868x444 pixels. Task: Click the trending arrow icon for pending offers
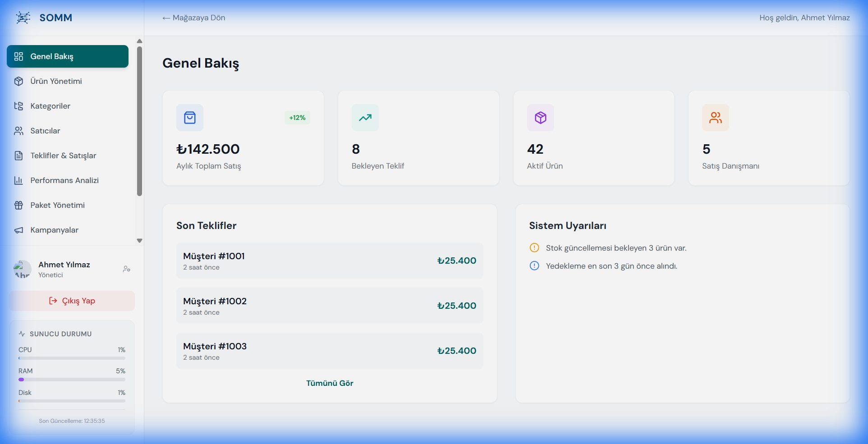coord(365,118)
